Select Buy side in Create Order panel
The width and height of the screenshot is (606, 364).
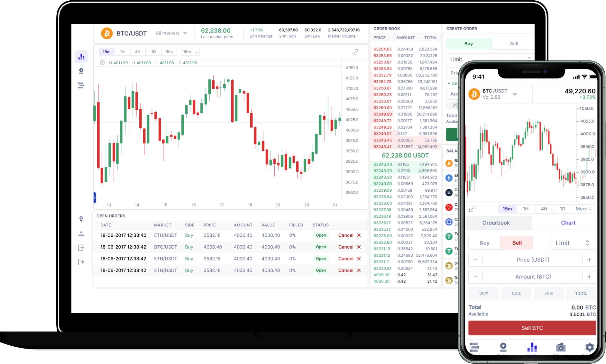[x=468, y=44]
